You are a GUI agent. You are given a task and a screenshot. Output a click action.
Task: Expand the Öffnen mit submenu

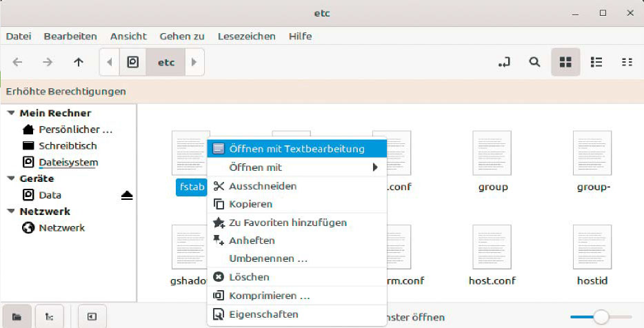297,167
